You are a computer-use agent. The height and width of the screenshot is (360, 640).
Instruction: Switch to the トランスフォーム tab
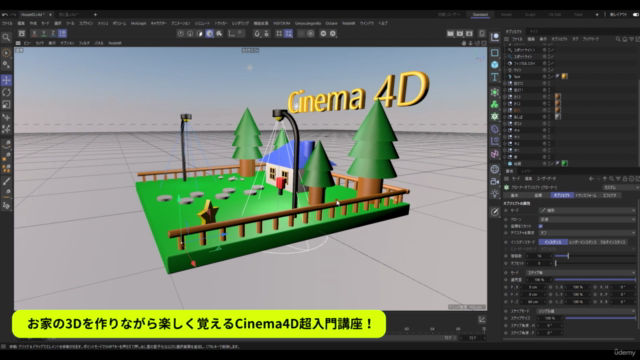[x=586, y=196]
